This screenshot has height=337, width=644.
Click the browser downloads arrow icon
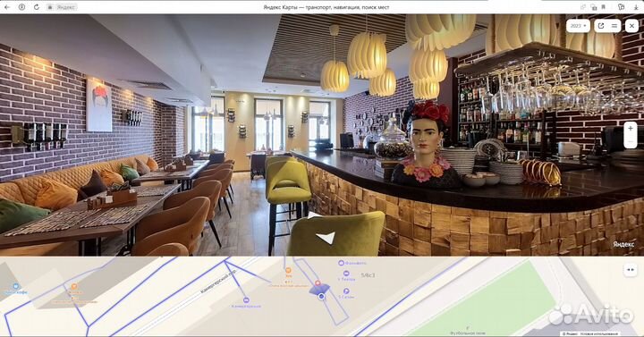[x=636, y=7]
